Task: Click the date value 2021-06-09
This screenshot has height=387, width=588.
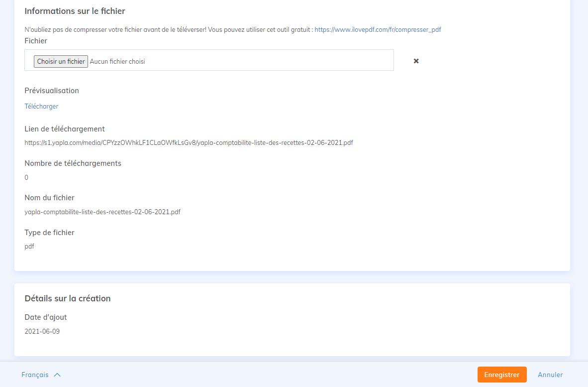Action: 42,331
